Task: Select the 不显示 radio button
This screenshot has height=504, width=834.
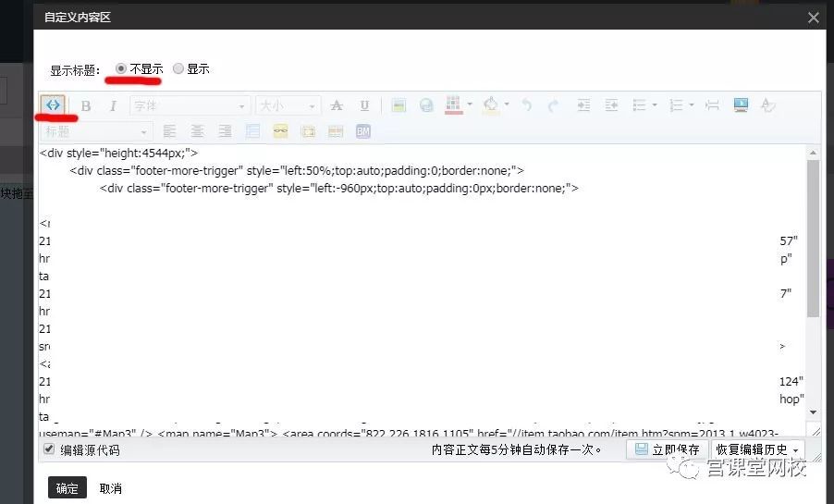Action: [121, 68]
